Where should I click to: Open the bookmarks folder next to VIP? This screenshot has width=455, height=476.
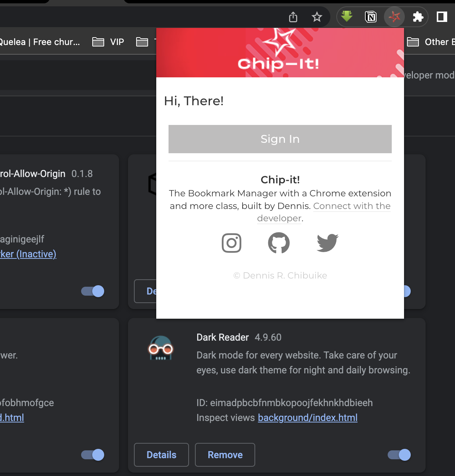point(142,42)
